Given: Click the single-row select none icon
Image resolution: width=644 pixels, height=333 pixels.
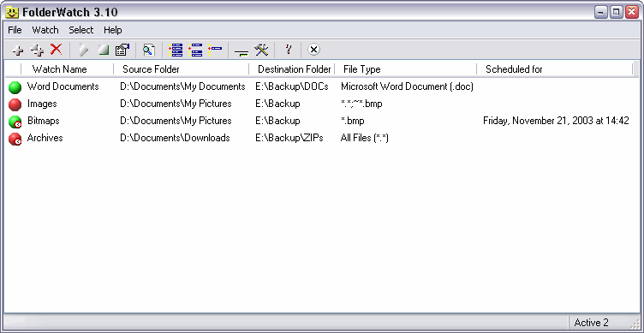Looking at the screenshot, I should [x=215, y=50].
